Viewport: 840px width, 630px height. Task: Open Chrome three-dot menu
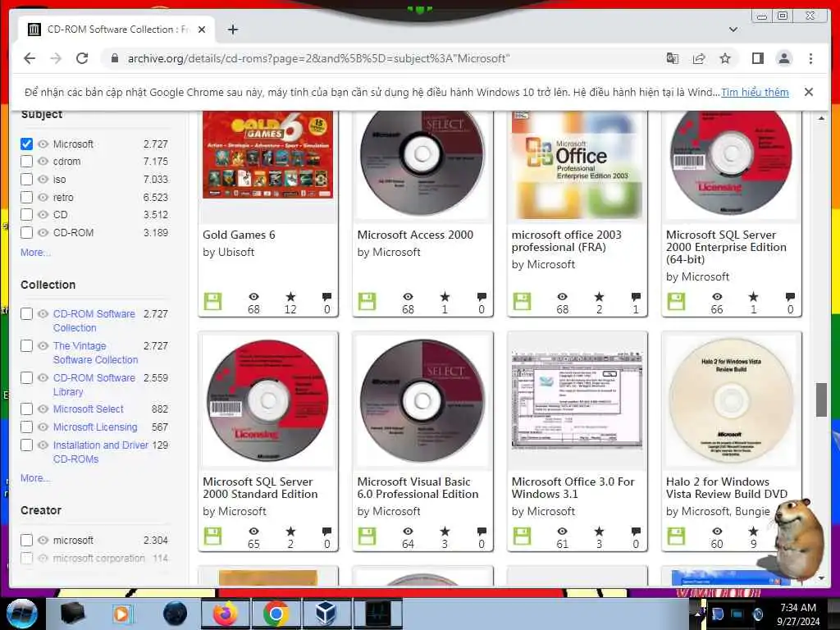click(810, 58)
